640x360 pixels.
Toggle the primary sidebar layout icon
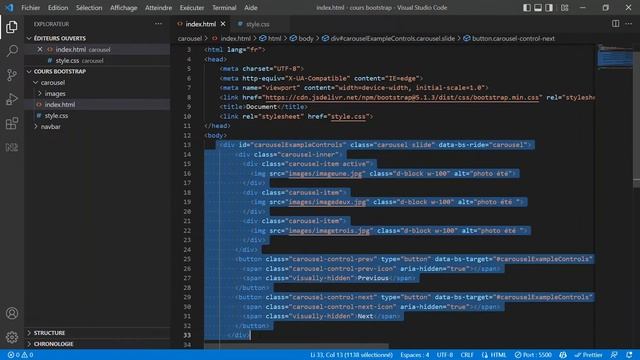click(527, 7)
